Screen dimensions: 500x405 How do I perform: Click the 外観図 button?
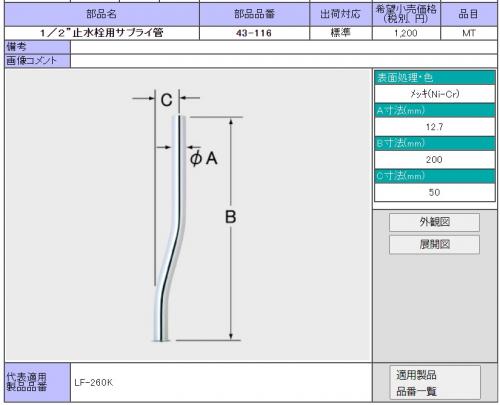point(434,222)
